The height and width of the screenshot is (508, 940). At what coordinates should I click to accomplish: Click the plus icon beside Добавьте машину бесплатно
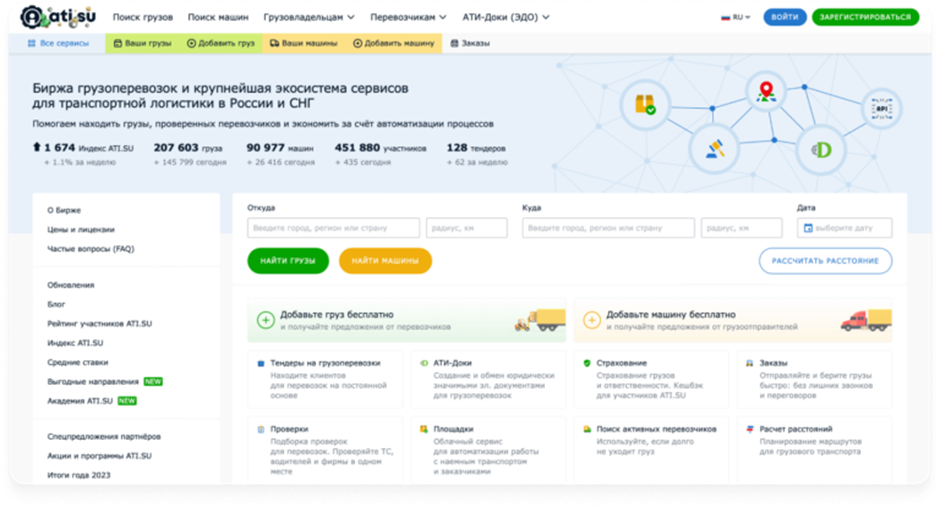(x=592, y=320)
